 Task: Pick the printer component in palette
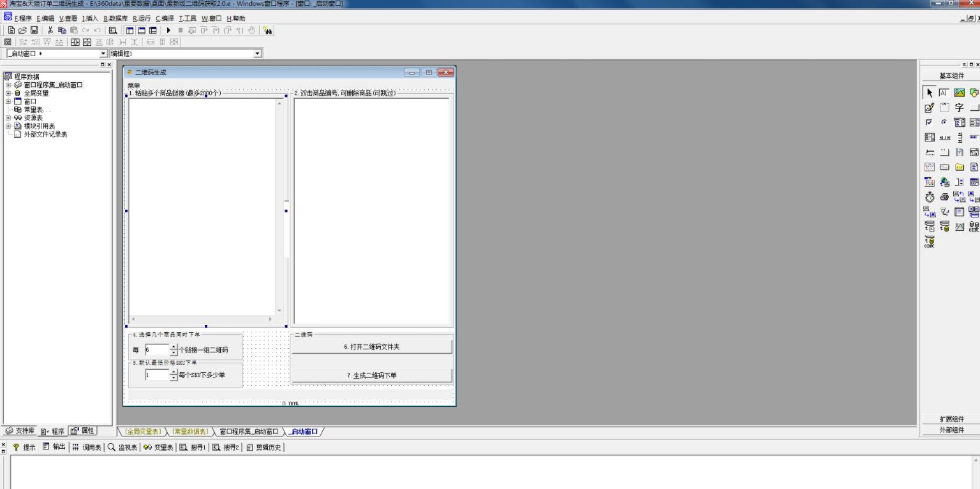tap(944, 197)
